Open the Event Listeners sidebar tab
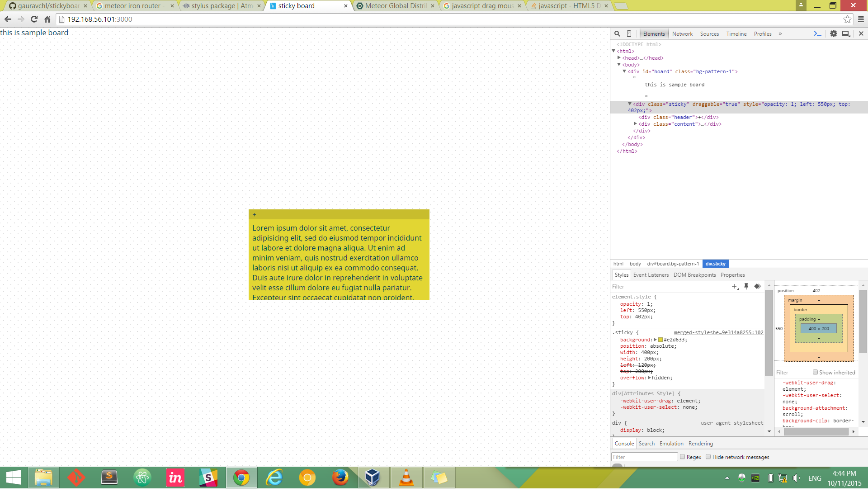 click(651, 275)
